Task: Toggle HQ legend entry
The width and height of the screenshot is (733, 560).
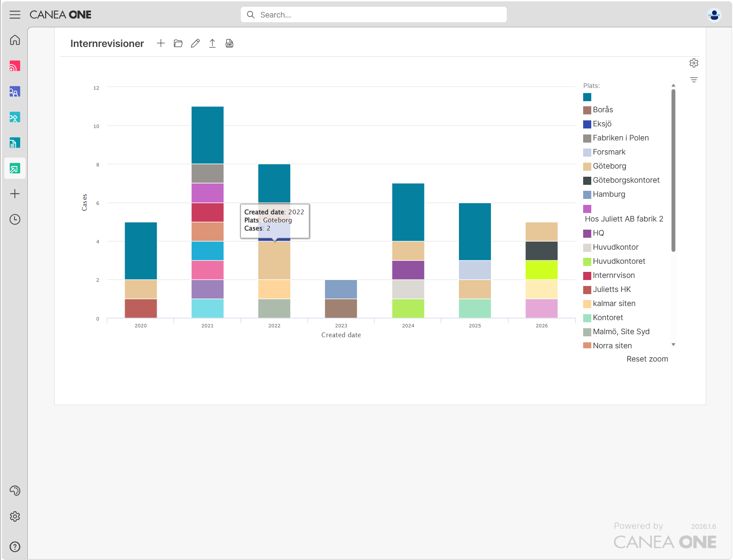Action: (x=593, y=233)
